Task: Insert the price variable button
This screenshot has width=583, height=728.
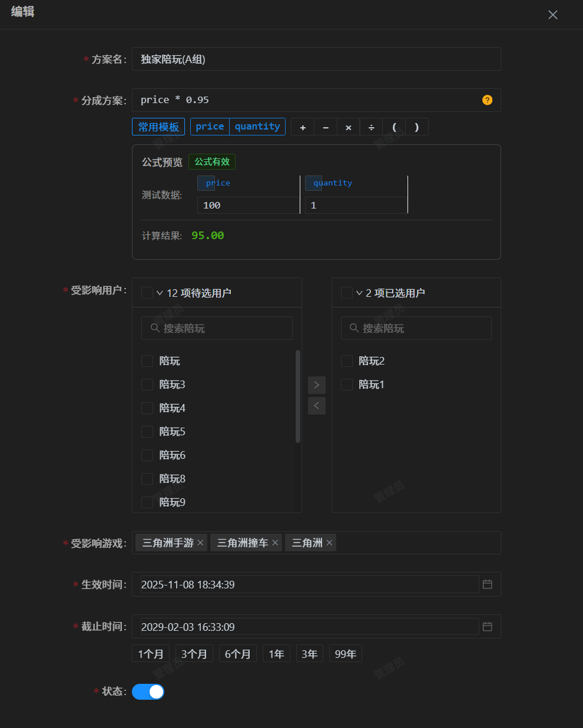Action: pos(210,127)
